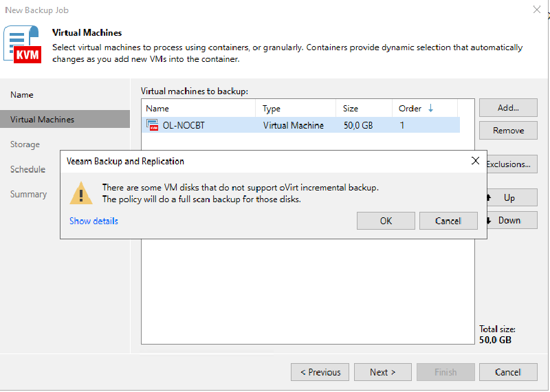Click the Total size 50,0 GB value
Image resolution: width=550 pixels, height=392 pixels.
click(495, 340)
